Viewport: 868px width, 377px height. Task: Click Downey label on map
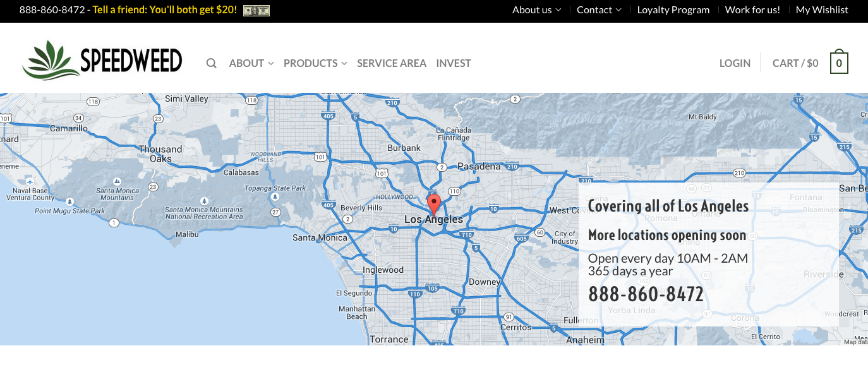click(485, 282)
